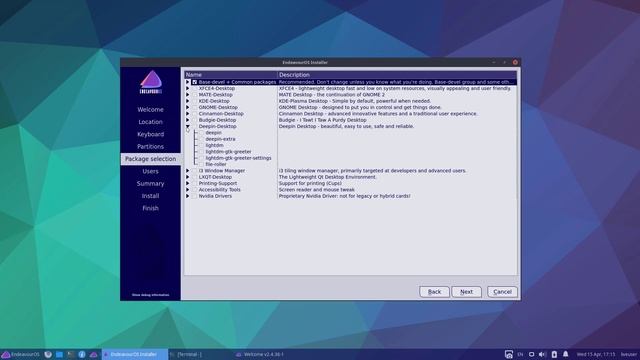Click Show debug information link
The height and width of the screenshot is (360, 640).
click(x=150, y=295)
